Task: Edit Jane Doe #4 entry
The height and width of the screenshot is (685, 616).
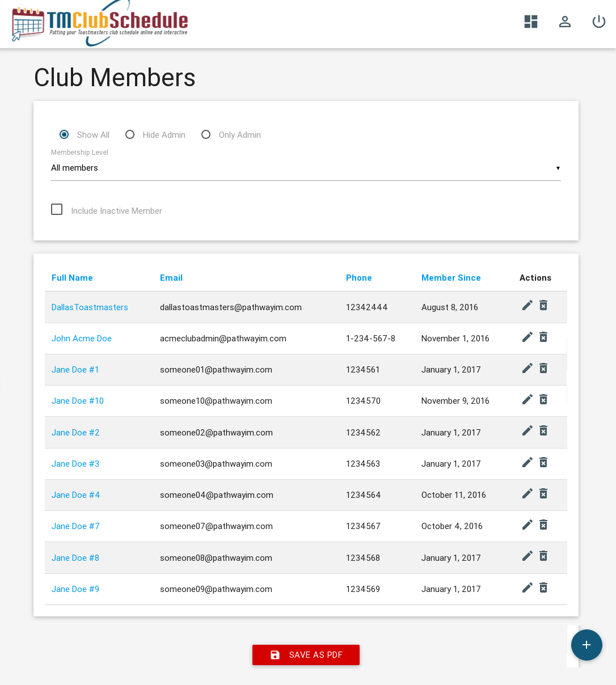Action: 528,494
